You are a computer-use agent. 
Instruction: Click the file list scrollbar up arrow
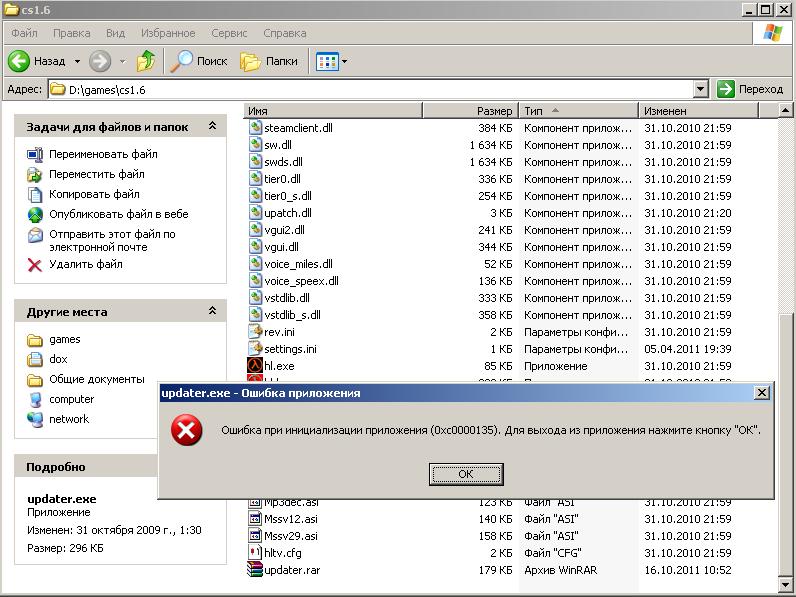[x=785, y=110]
